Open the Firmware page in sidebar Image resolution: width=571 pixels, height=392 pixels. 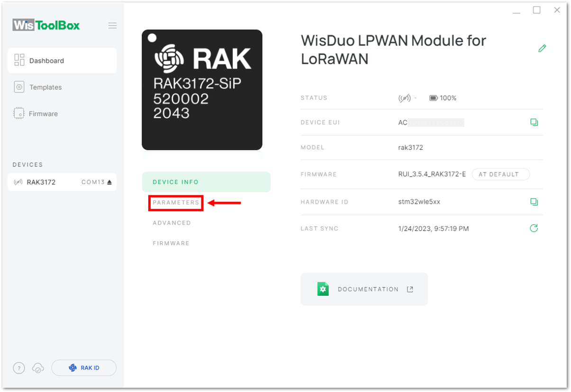point(36,114)
